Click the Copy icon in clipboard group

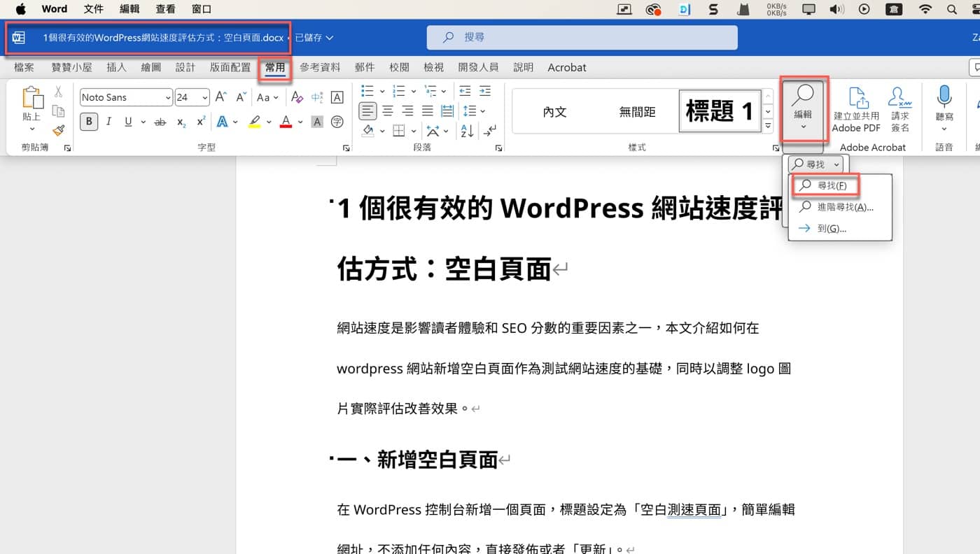pyautogui.click(x=58, y=111)
